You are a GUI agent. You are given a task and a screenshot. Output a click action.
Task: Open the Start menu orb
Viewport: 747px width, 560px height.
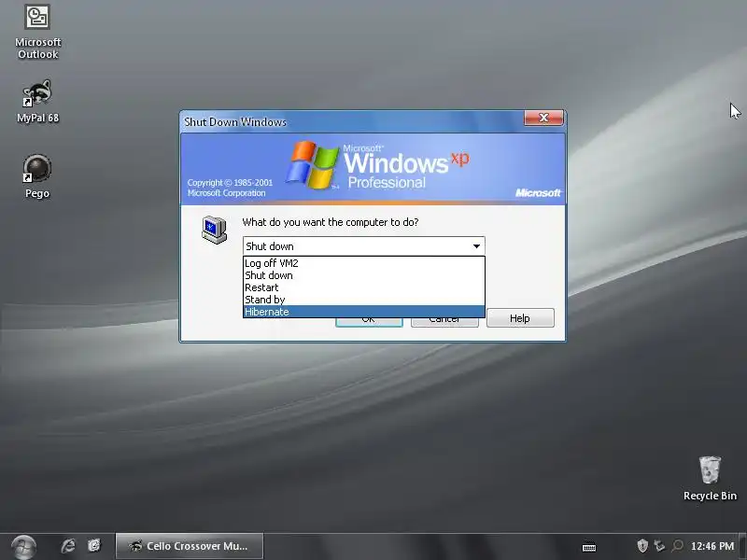pos(22,547)
